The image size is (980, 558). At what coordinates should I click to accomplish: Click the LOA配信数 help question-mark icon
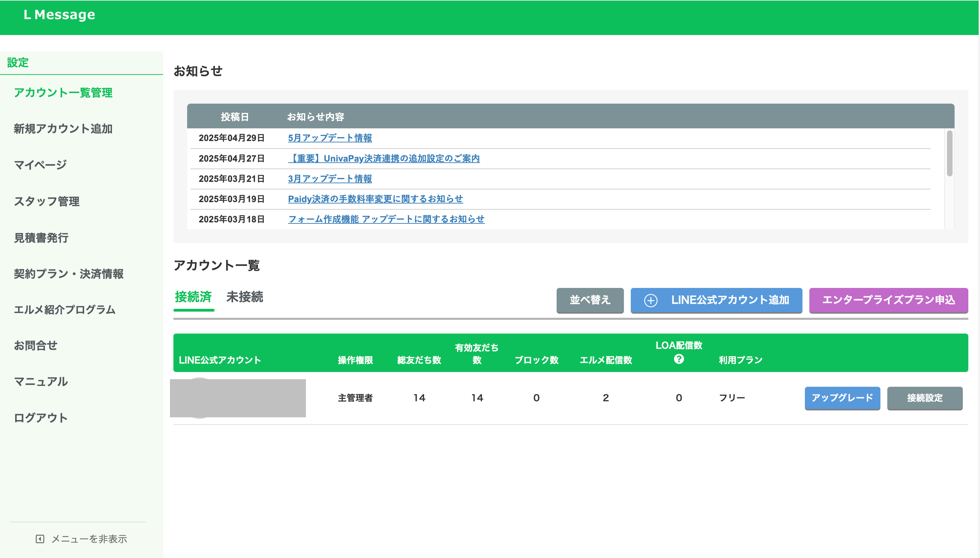click(679, 359)
